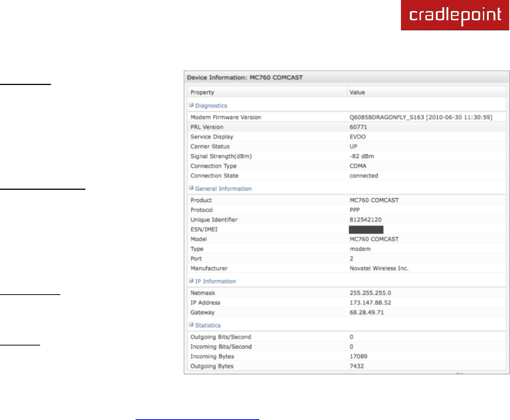
Task: Select the Incoming Bytes label
Action: (212, 356)
